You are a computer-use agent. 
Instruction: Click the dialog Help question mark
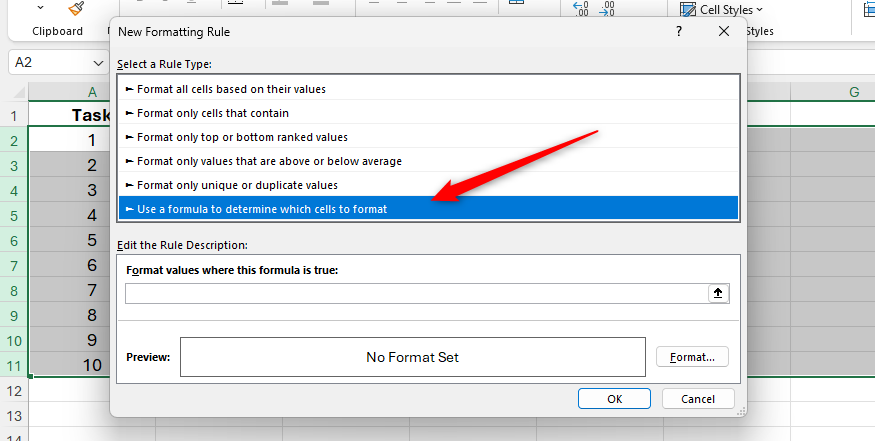[679, 32]
